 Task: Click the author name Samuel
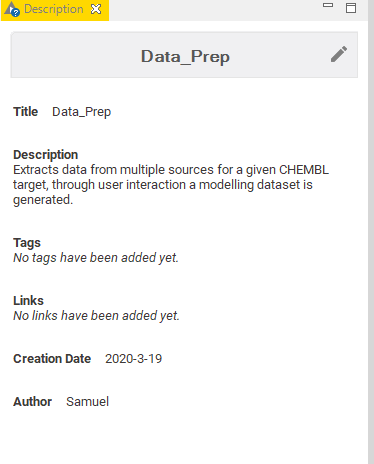point(88,402)
